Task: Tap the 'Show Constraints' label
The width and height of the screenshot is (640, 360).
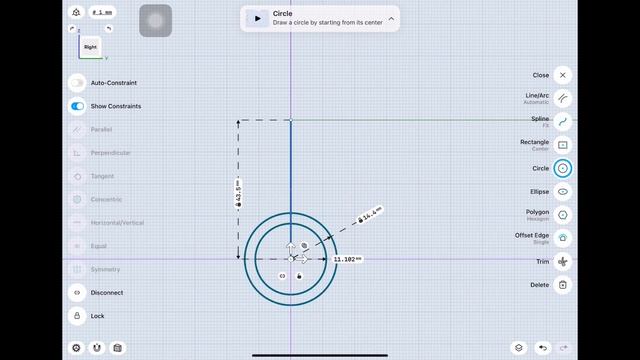Action: 116,106
